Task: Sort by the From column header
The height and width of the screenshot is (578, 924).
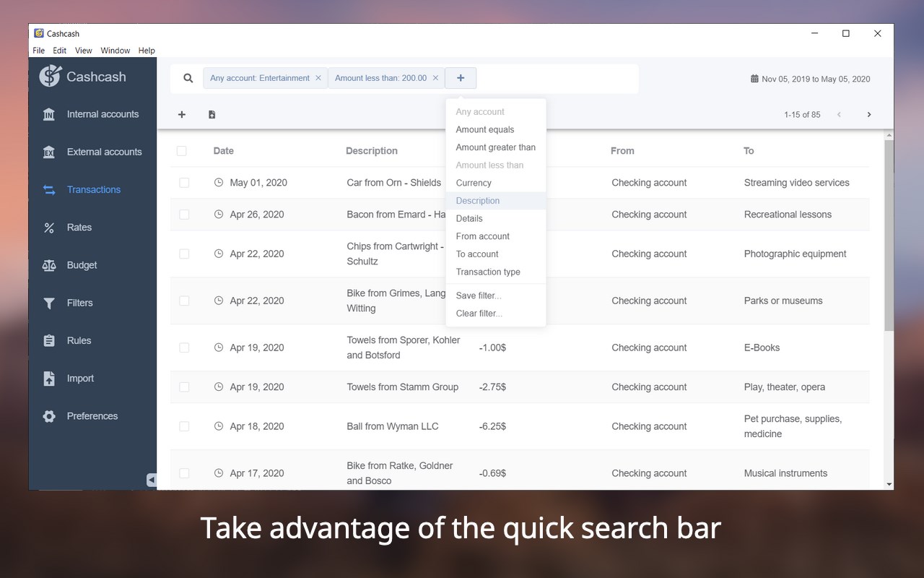Action: pyautogui.click(x=622, y=151)
